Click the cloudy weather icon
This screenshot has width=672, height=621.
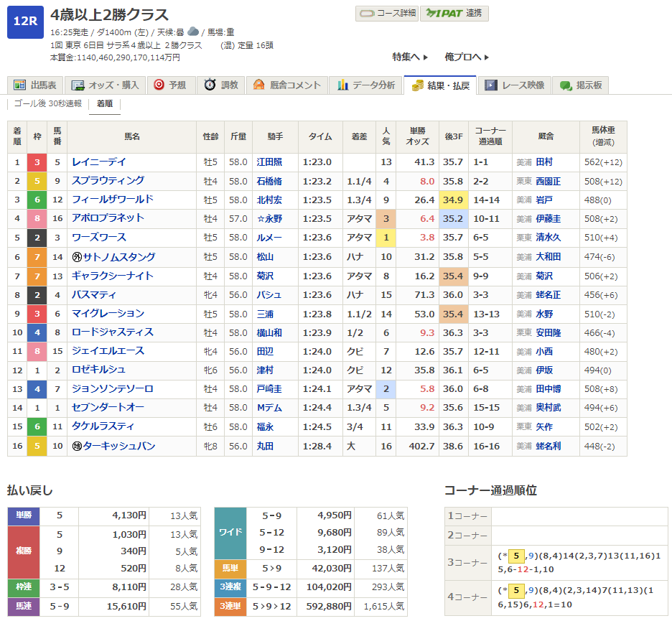tap(193, 32)
